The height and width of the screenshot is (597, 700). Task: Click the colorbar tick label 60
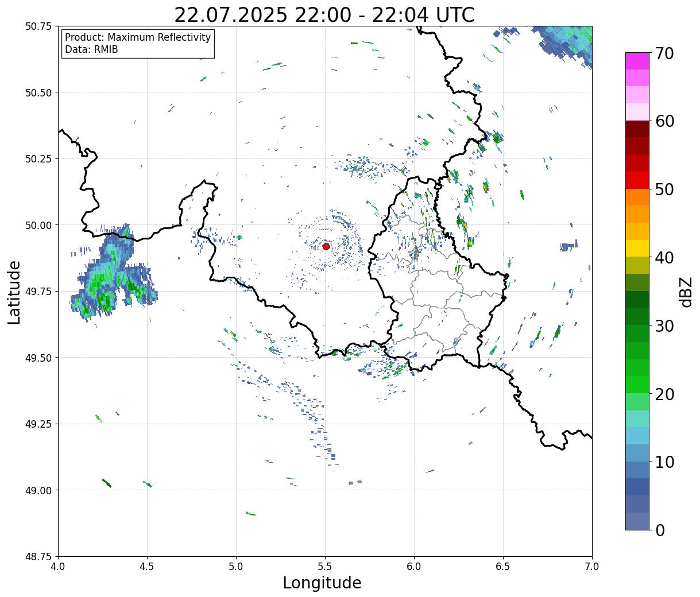click(x=664, y=121)
